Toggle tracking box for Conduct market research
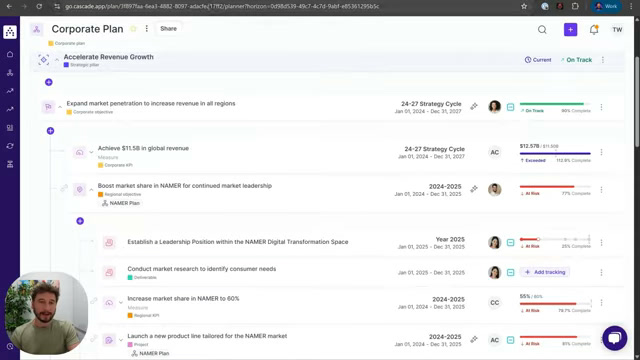The height and width of the screenshot is (360, 640). click(x=510, y=272)
